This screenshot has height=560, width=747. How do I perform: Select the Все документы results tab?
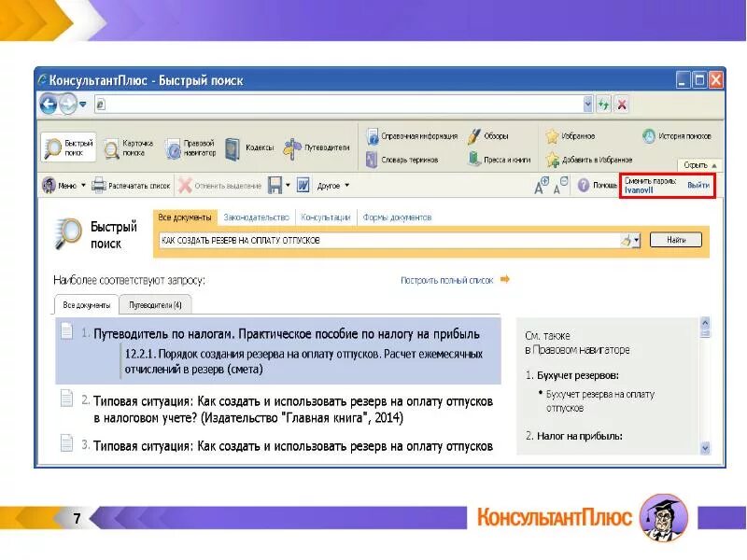(86, 305)
